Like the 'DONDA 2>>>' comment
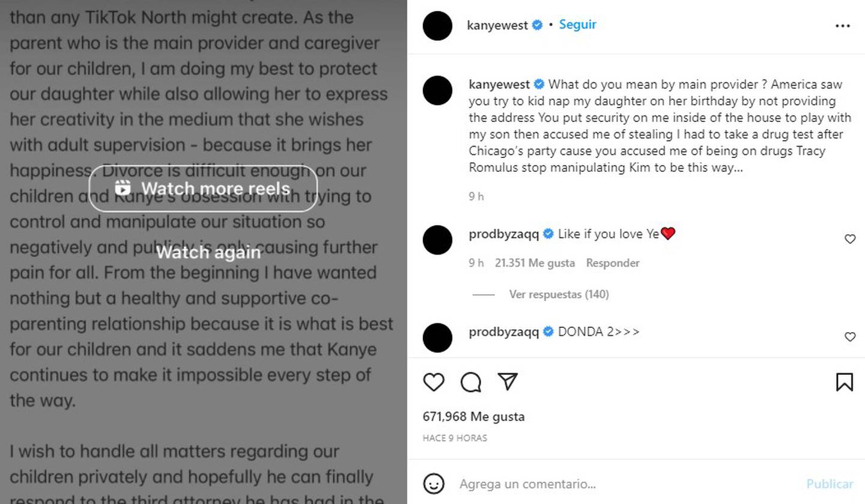 [850, 337]
